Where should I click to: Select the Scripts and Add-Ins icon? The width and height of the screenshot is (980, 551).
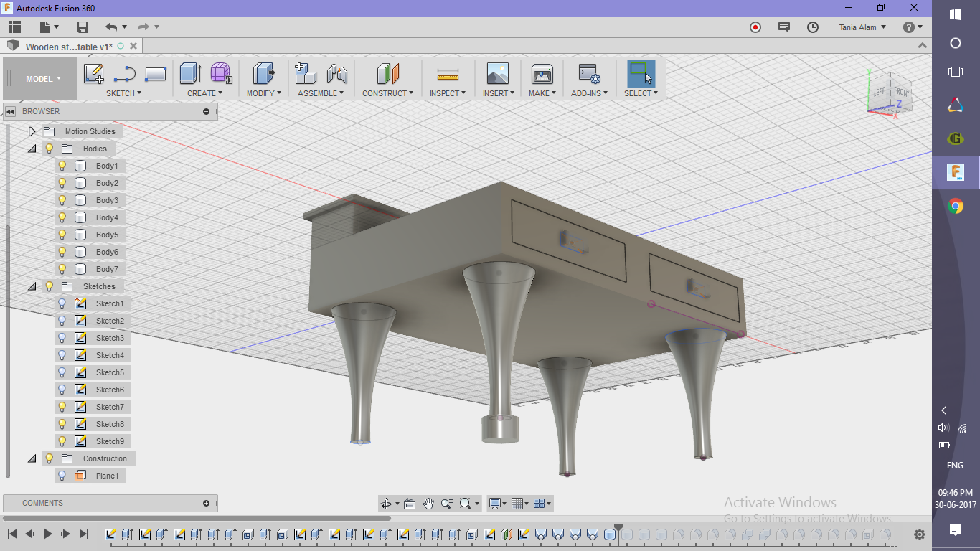coord(589,74)
